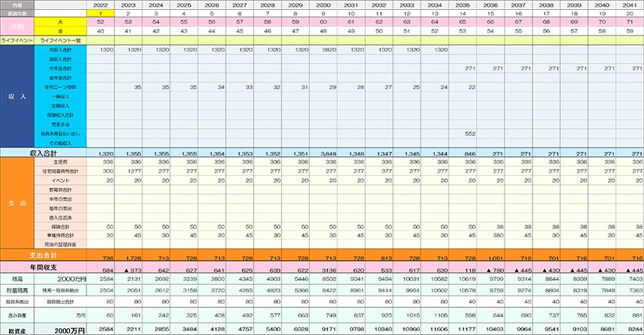Click the ▲373 annual balance cell for 2023
Viewport: 644px width, 335px height.
click(133, 269)
